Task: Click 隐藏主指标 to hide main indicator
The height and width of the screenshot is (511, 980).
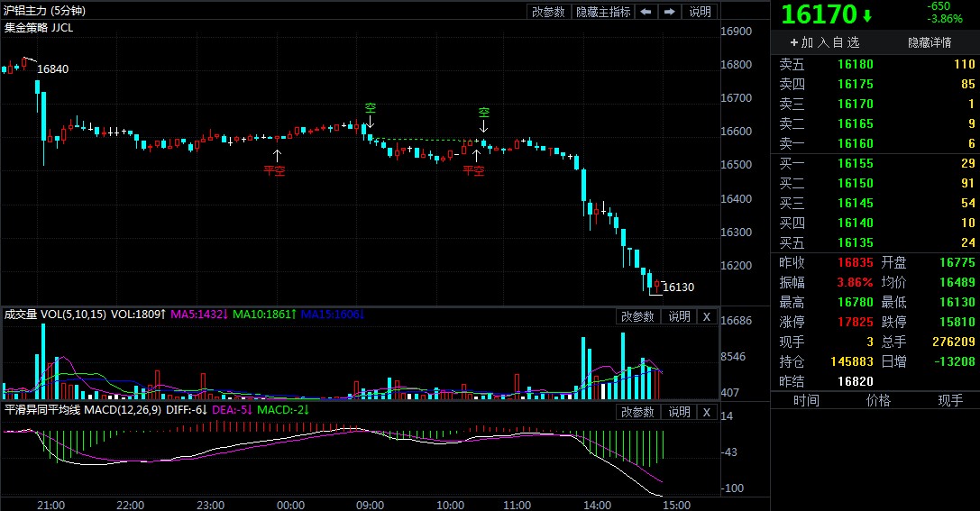Action: pos(603,12)
